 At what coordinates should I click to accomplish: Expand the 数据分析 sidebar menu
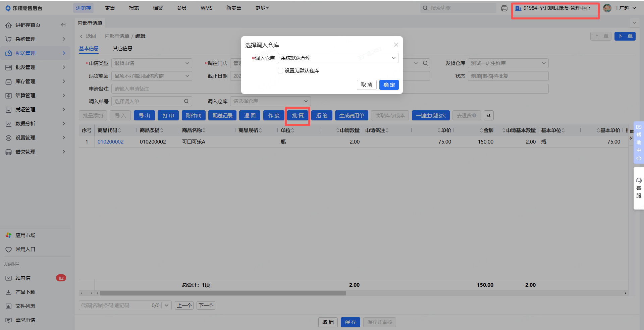pos(35,124)
